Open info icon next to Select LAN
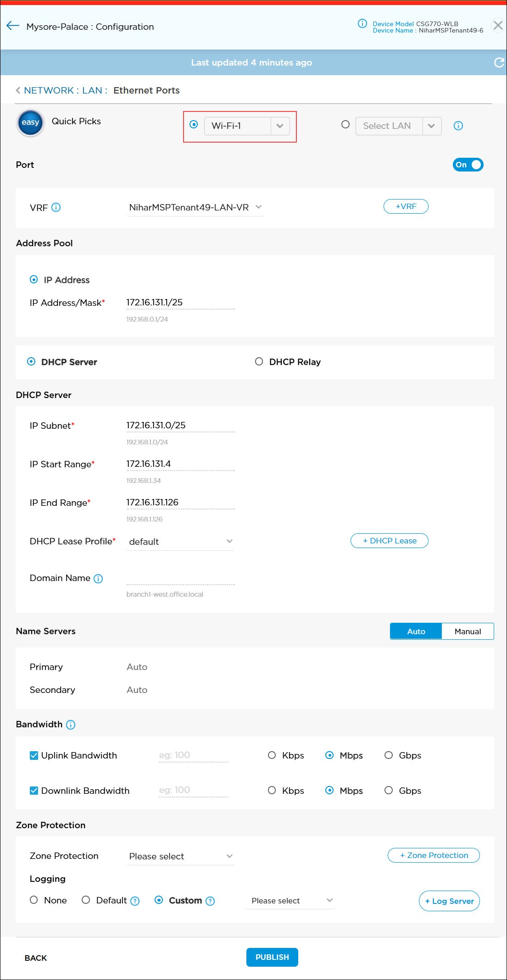The width and height of the screenshot is (507, 980). point(458,126)
